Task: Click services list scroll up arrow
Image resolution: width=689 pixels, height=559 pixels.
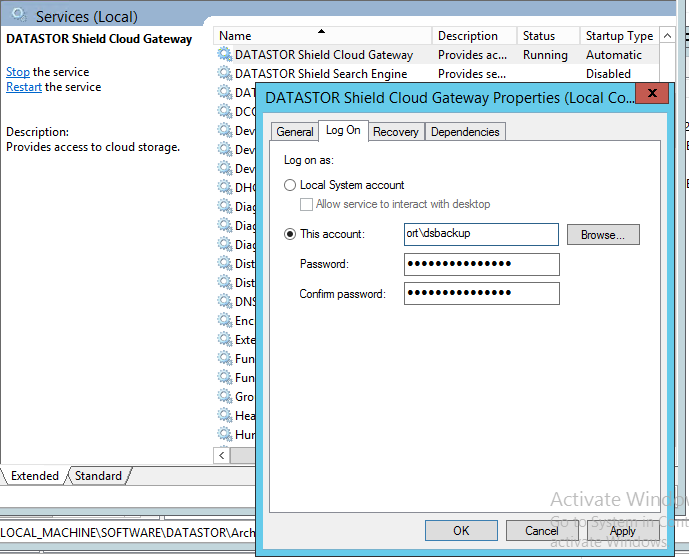Action: (x=667, y=36)
